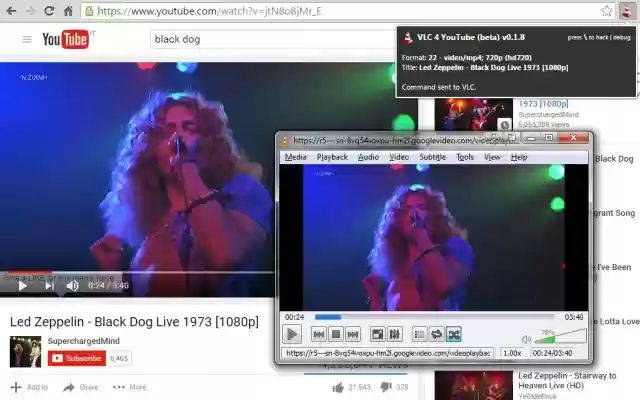
Task: Seek in the VLC timeline slider
Action: [434, 317]
